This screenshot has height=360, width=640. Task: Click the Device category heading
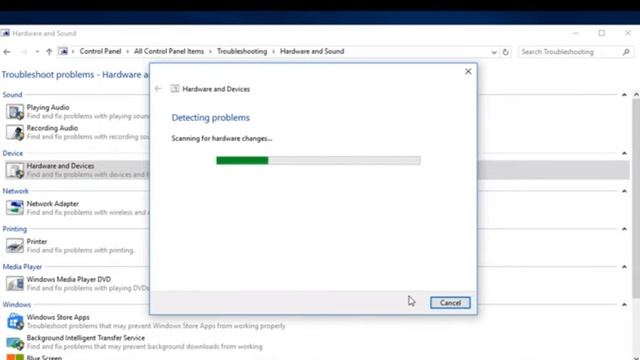[13, 153]
